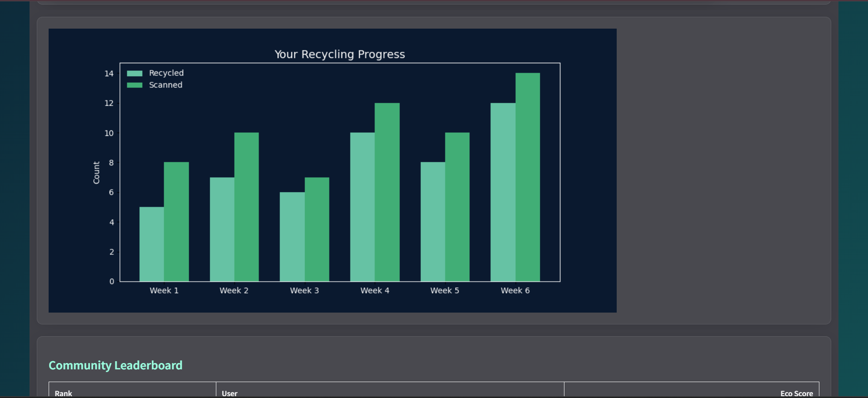The height and width of the screenshot is (398, 868).
Task: Click the Week 6 Recycled bar
Action: click(x=503, y=192)
